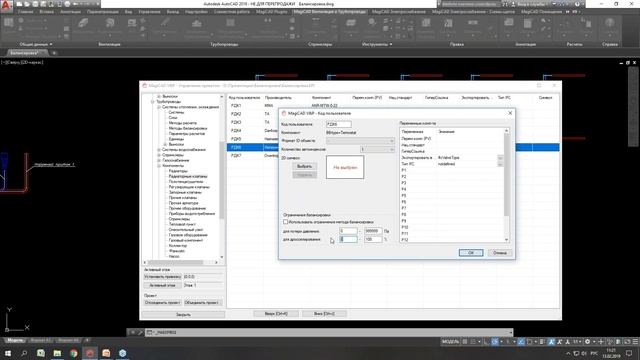Click the annotation scale 1:1 control

(x=577, y=342)
